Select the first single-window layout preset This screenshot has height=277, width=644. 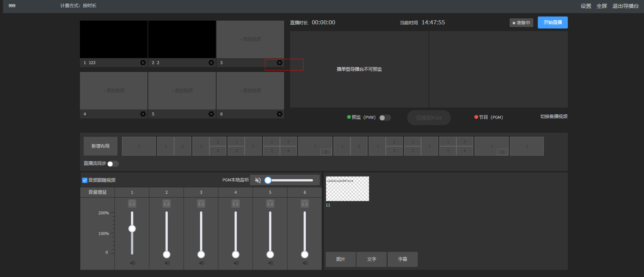tap(139, 146)
